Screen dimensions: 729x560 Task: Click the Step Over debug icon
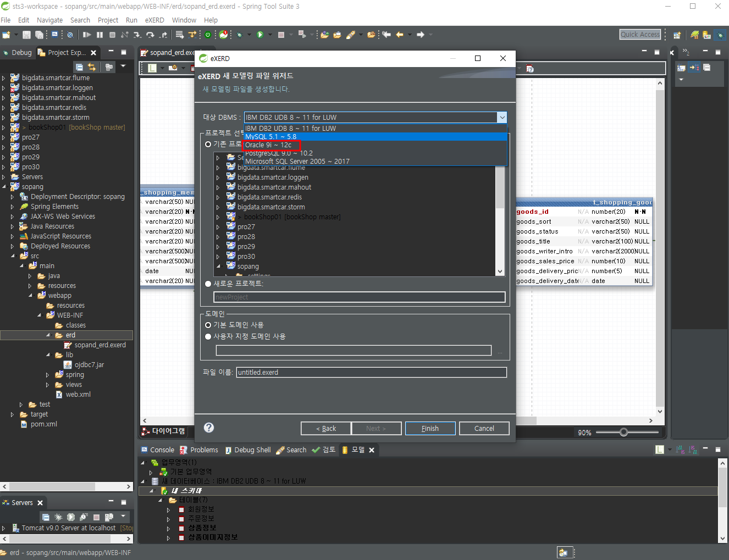(x=150, y=35)
